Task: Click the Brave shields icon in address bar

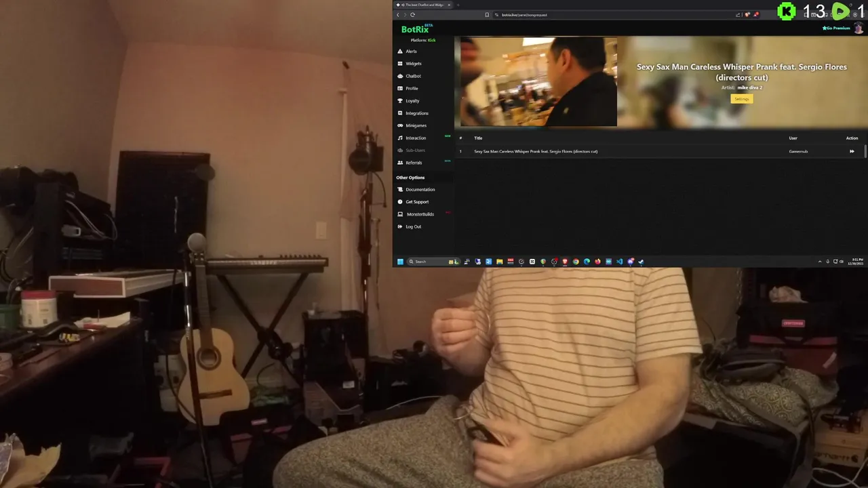Action: [x=747, y=15]
